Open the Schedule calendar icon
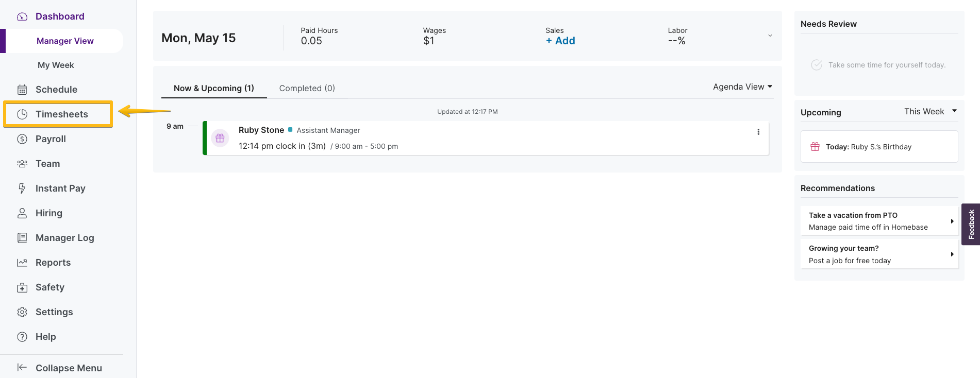Screen dimensions: 980x378 (x=22, y=90)
